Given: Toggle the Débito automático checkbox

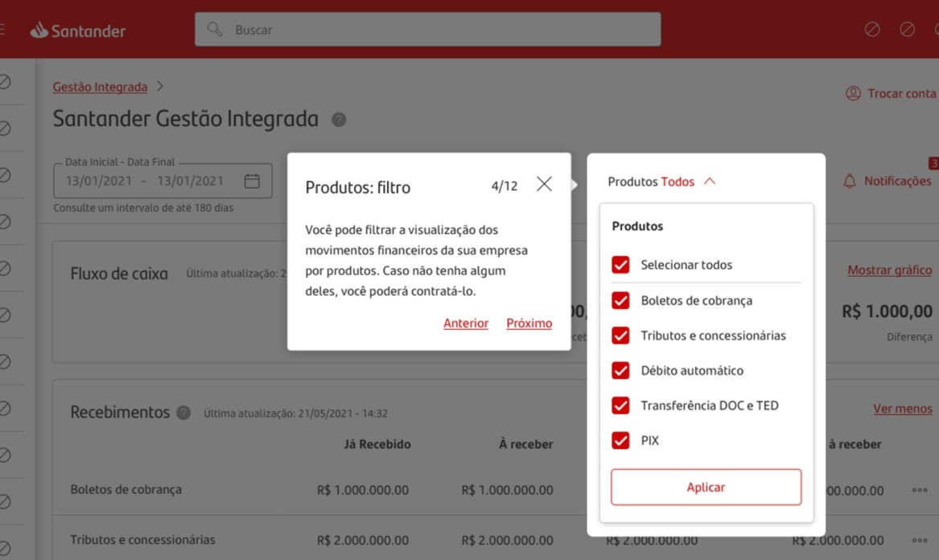Looking at the screenshot, I should click(620, 370).
